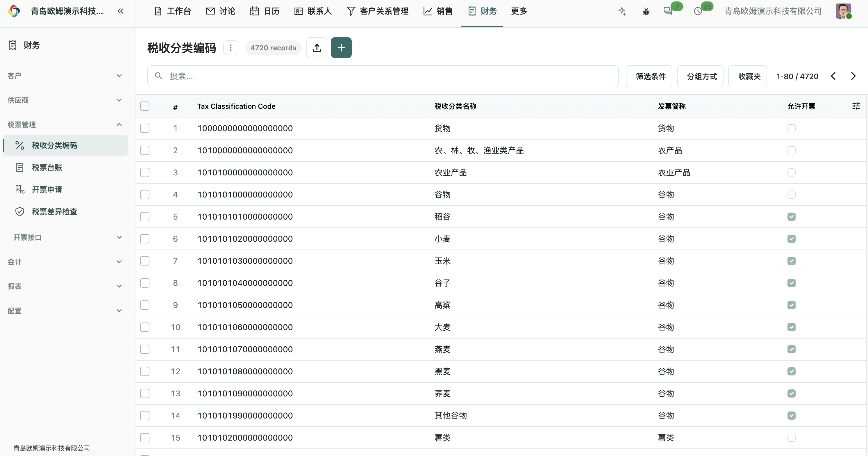
Task: Focus the 搜索 search field
Action: click(383, 76)
